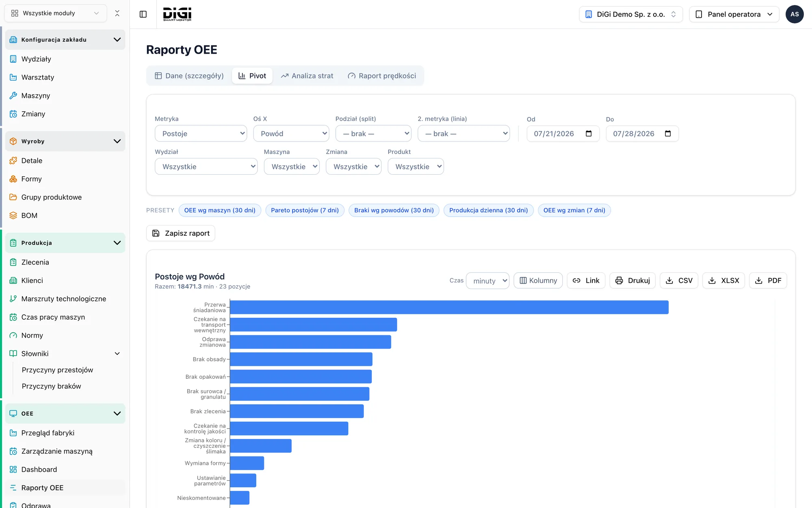Image resolution: width=812 pixels, height=508 pixels.
Task: Apply the OEE wg maszyn (30 dni) preset
Action: 220,211
